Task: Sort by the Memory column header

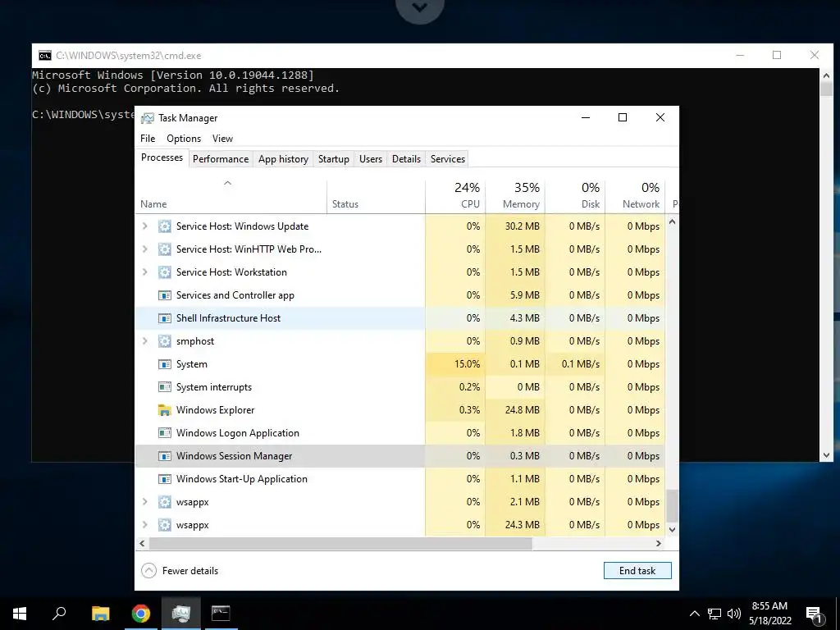Action: (515, 196)
